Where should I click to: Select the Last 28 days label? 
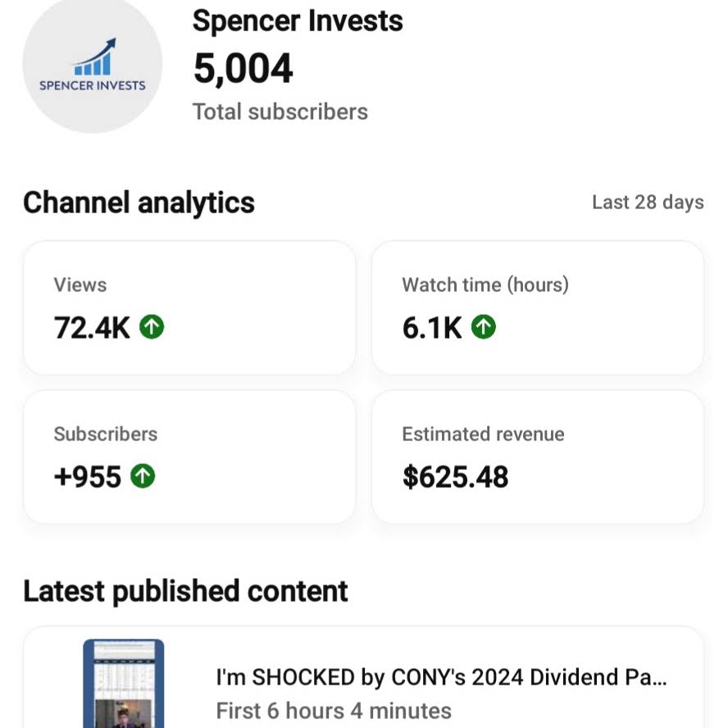click(x=648, y=202)
